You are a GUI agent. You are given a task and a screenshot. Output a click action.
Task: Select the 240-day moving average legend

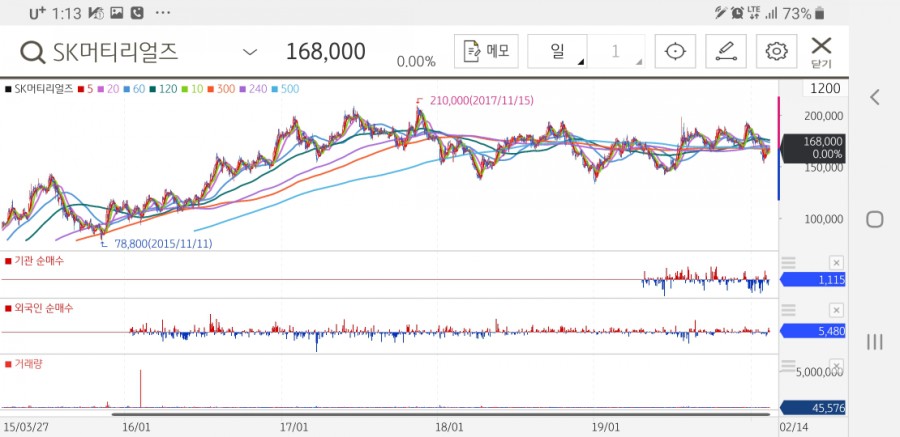tap(254, 89)
